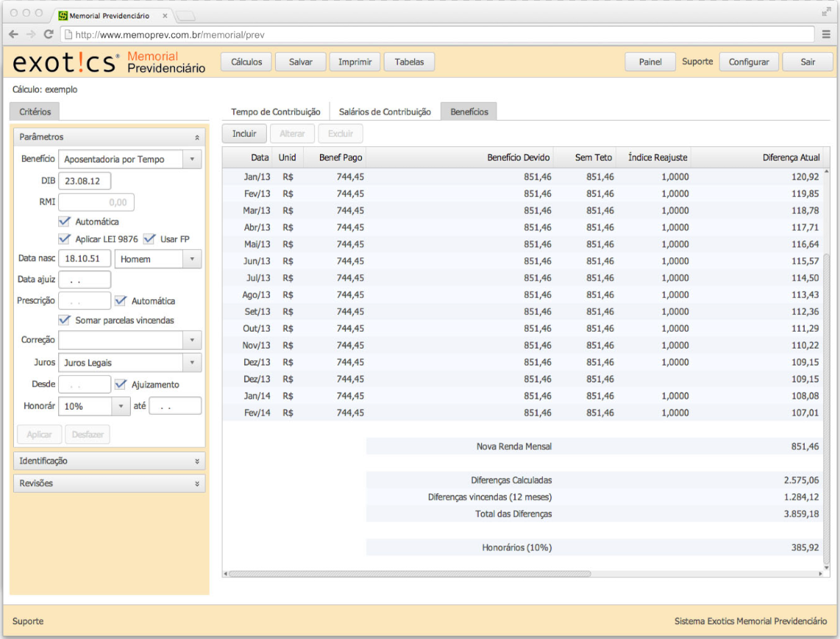Uncheck the RMI Automática checkbox

click(x=65, y=221)
